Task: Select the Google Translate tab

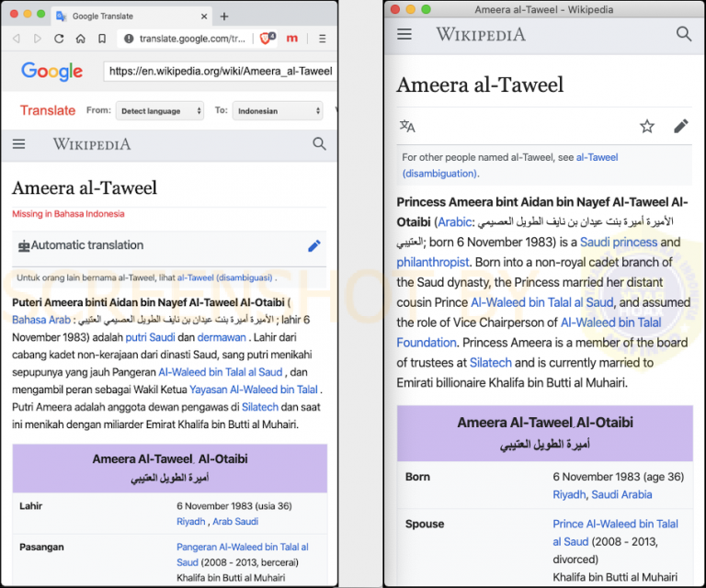Action: click(131, 17)
